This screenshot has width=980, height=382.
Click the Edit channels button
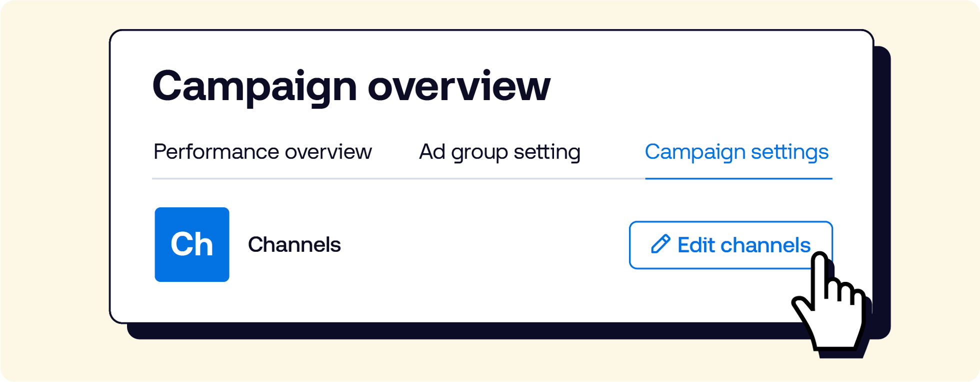730,245
